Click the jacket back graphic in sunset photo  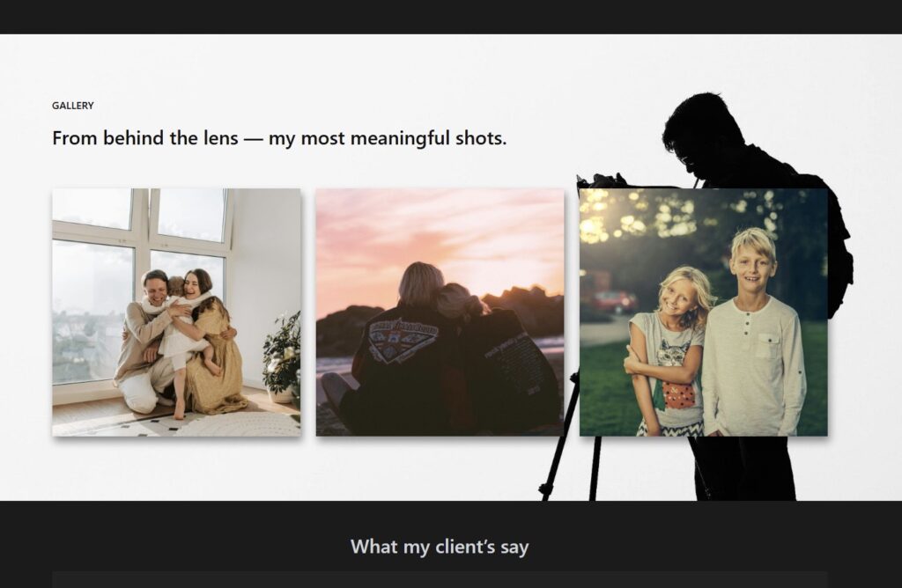(403, 341)
